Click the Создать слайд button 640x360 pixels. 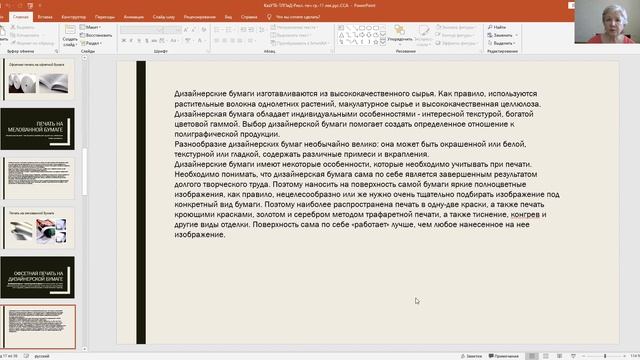tap(70, 36)
